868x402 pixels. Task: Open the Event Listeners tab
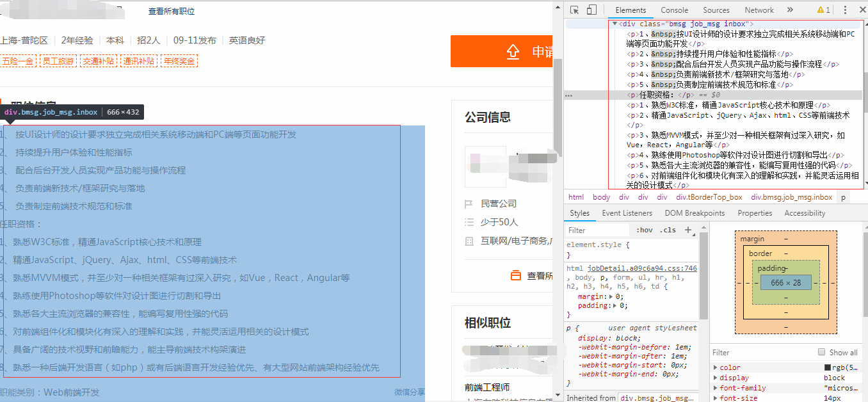[627, 213]
